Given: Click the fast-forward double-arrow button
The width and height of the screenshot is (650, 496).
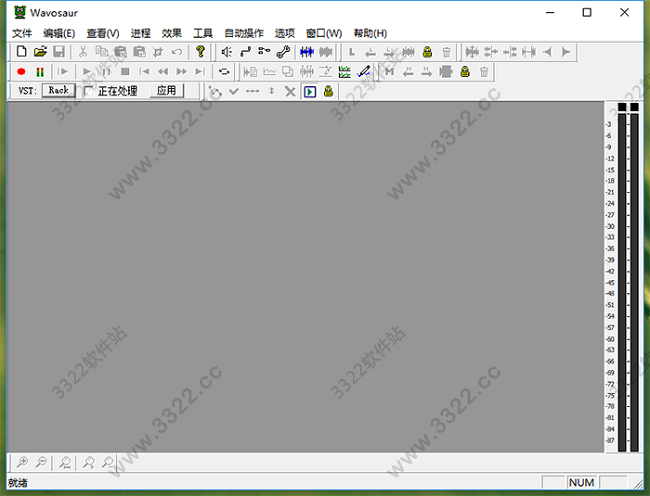Looking at the screenshot, I should click(182, 72).
